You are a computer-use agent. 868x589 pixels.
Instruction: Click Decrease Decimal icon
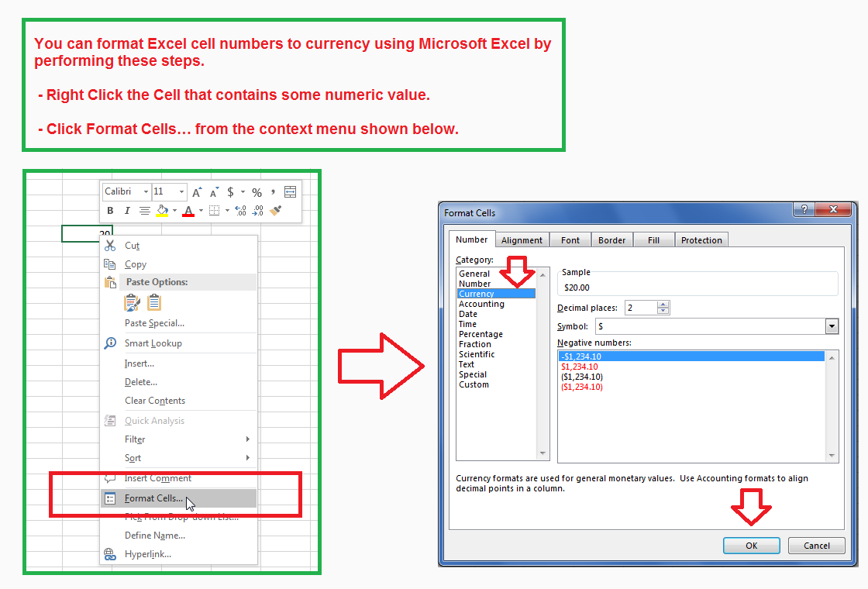258,210
